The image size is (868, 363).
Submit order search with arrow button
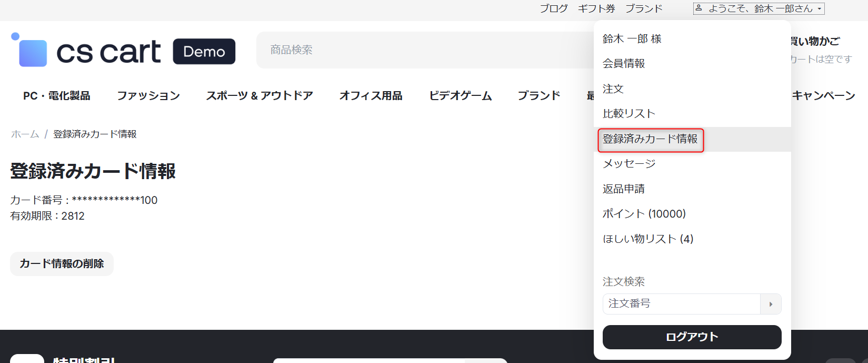pyautogui.click(x=771, y=304)
